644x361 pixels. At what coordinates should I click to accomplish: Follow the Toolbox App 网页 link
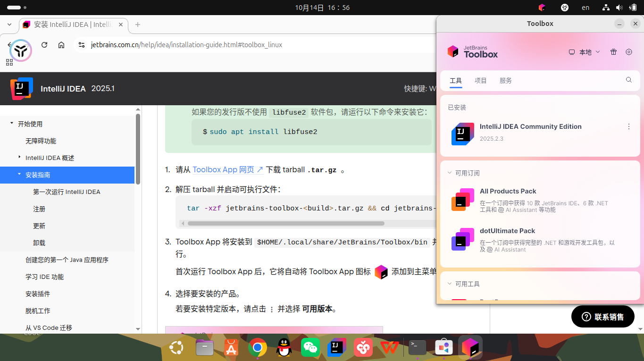coord(228,170)
